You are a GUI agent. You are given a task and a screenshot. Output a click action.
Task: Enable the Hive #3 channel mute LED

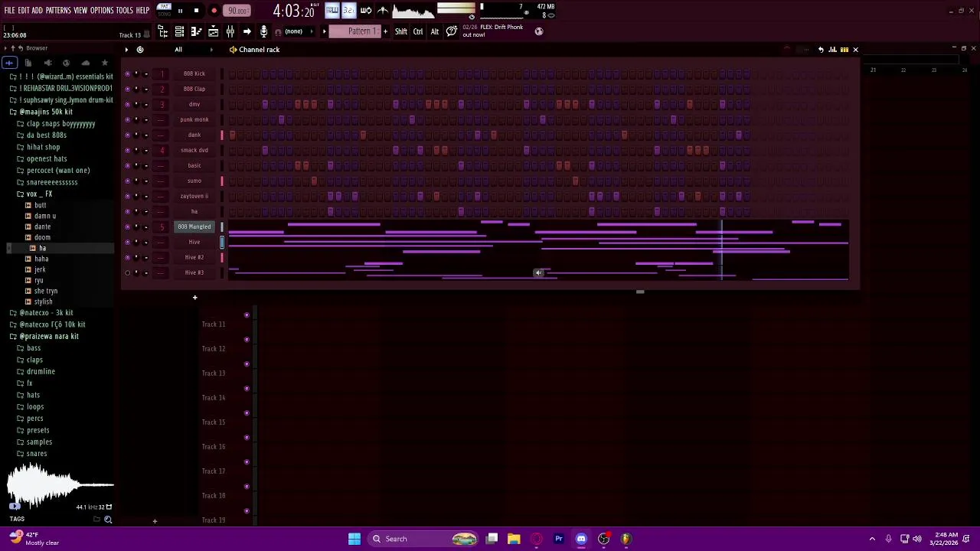tap(127, 272)
